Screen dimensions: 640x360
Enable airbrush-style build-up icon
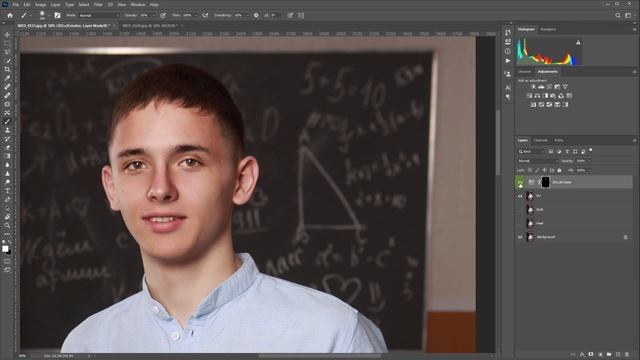[205, 15]
